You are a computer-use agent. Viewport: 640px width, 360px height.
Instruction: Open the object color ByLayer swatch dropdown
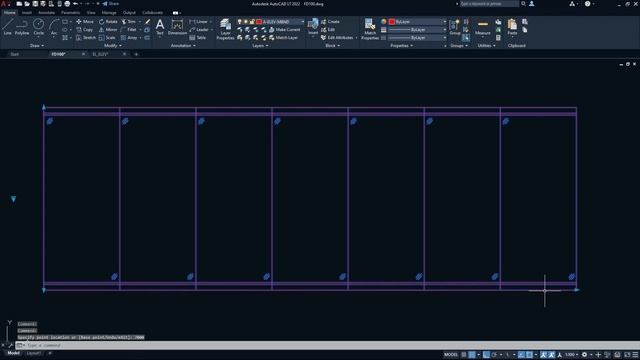(417, 22)
